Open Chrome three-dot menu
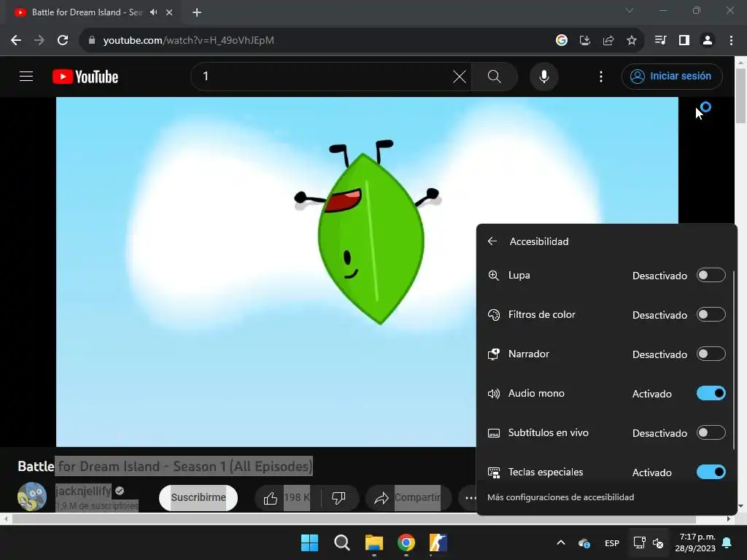The image size is (747, 560). tap(731, 41)
